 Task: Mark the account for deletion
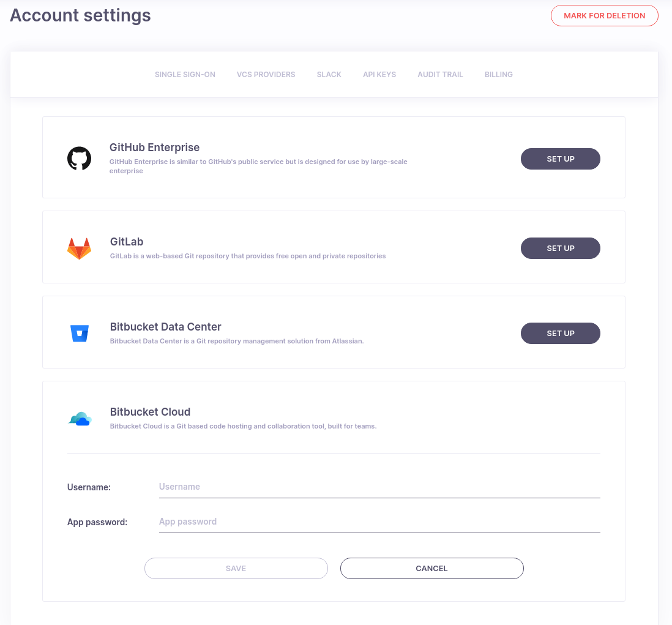click(604, 15)
